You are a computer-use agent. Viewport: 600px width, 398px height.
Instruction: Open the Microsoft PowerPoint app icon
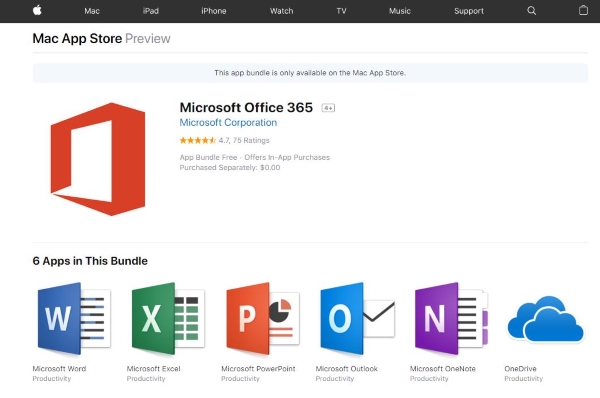(262, 318)
